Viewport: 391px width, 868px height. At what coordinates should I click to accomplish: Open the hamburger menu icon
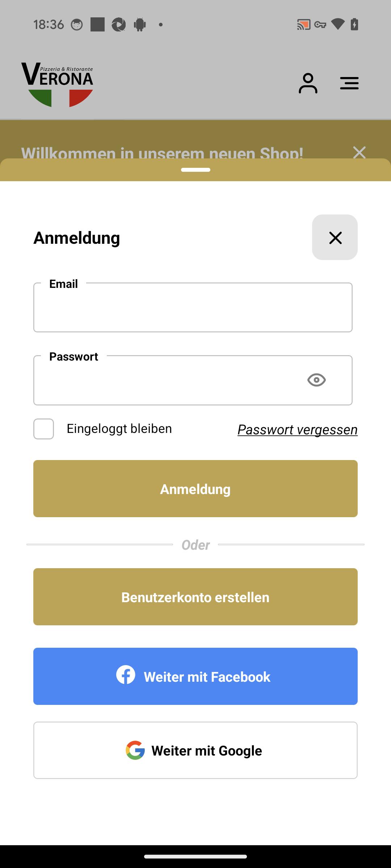coord(349,83)
